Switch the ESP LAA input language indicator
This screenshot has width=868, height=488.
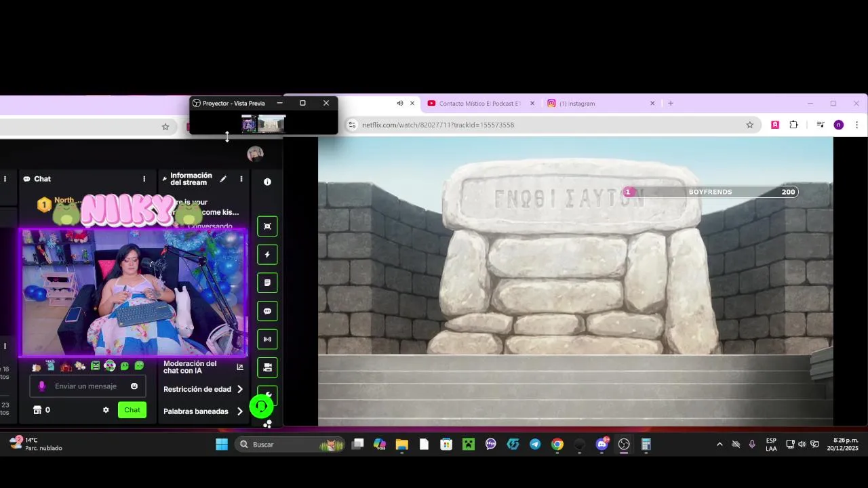[x=771, y=445]
